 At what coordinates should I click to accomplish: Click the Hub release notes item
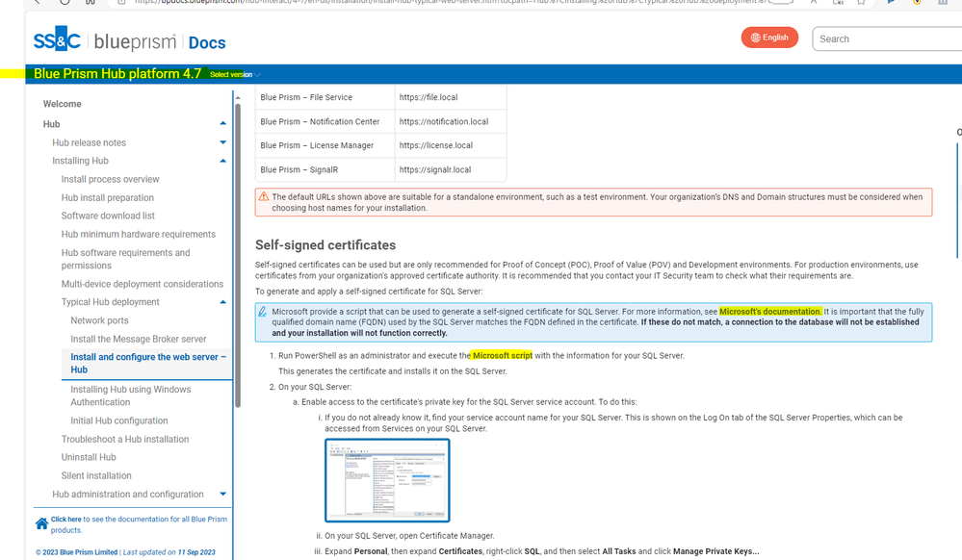point(89,142)
